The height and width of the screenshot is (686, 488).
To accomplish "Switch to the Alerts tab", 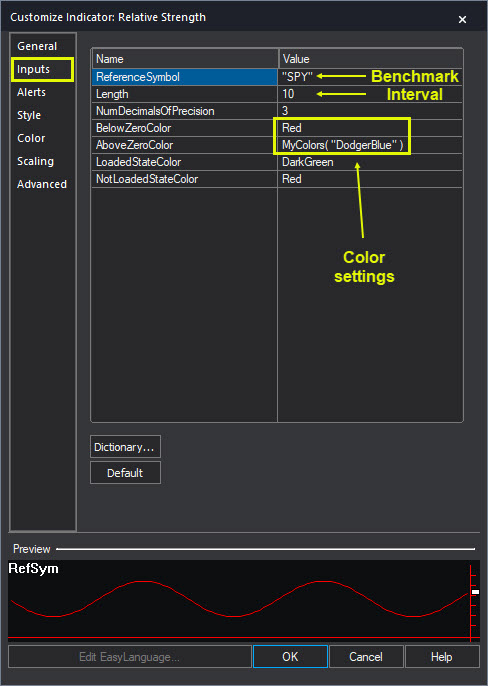I will [32, 92].
